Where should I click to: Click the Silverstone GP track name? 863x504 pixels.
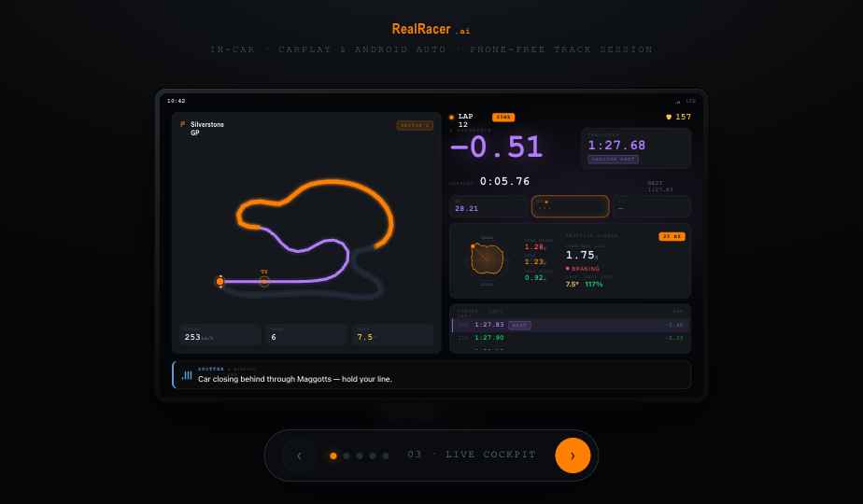click(x=207, y=128)
